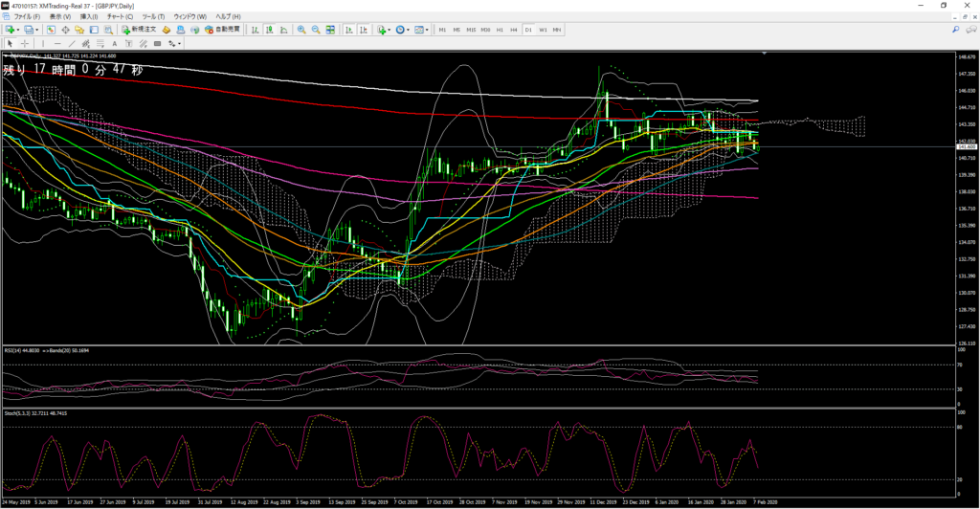Screen dimensions: 980x509
Task: Select the arrows drawing tool
Action: (172, 44)
